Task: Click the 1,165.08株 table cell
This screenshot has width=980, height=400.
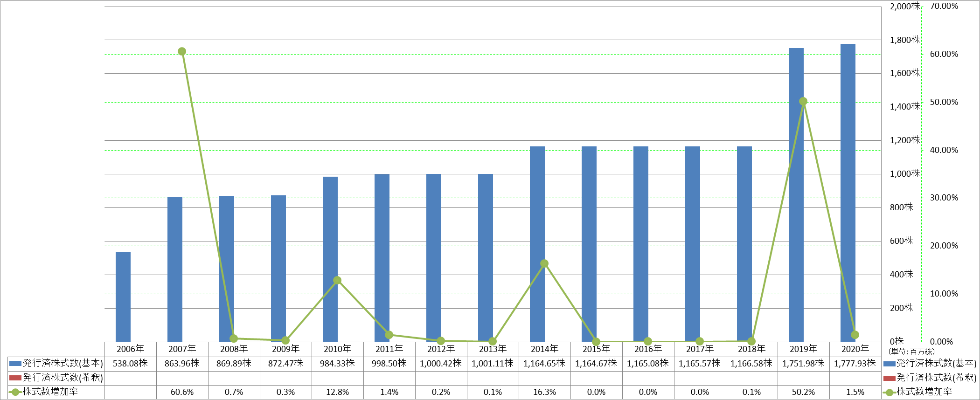Action: pyautogui.click(x=648, y=363)
